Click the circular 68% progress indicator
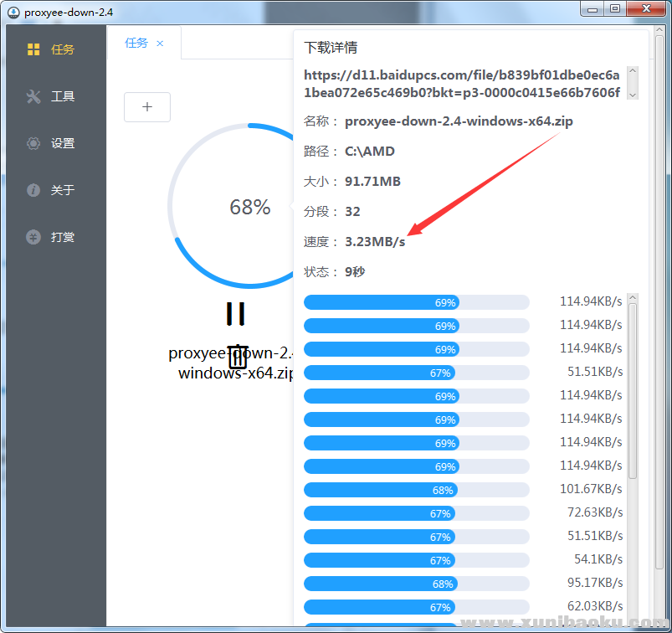This screenshot has width=672, height=633. coord(249,207)
